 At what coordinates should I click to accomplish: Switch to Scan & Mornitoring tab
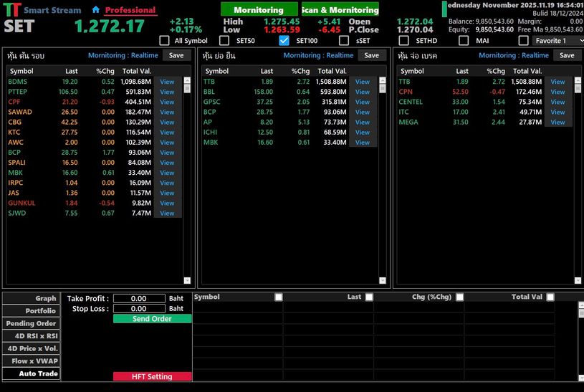340,10
